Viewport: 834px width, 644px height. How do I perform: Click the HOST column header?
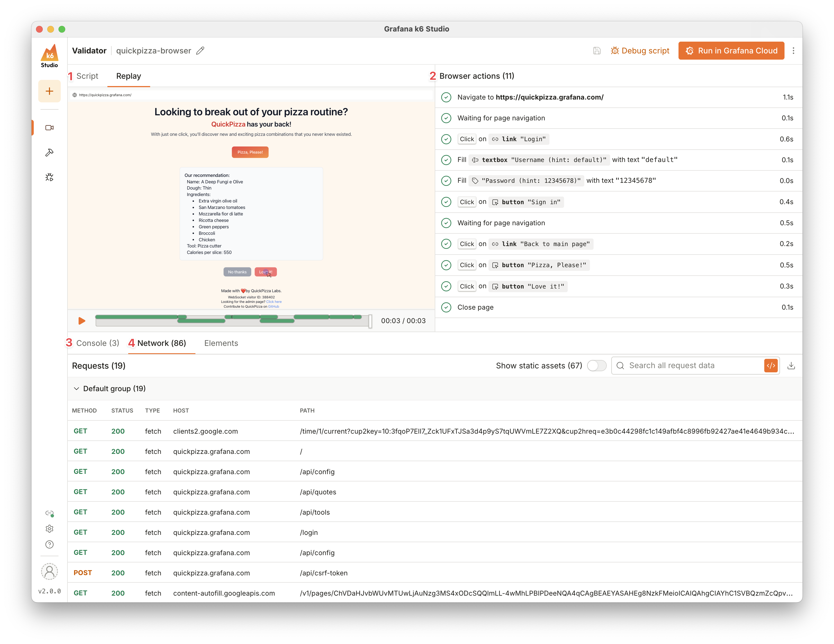click(x=181, y=410)
